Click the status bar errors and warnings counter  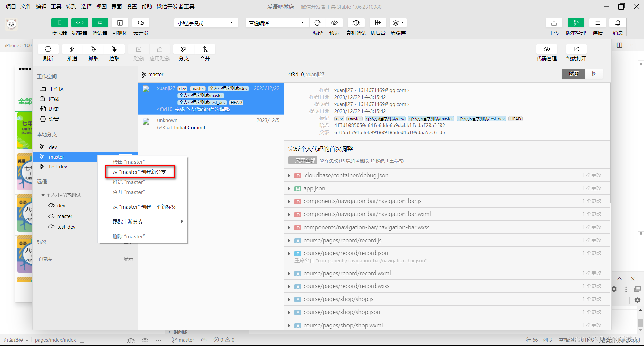(x=224, y=340)
